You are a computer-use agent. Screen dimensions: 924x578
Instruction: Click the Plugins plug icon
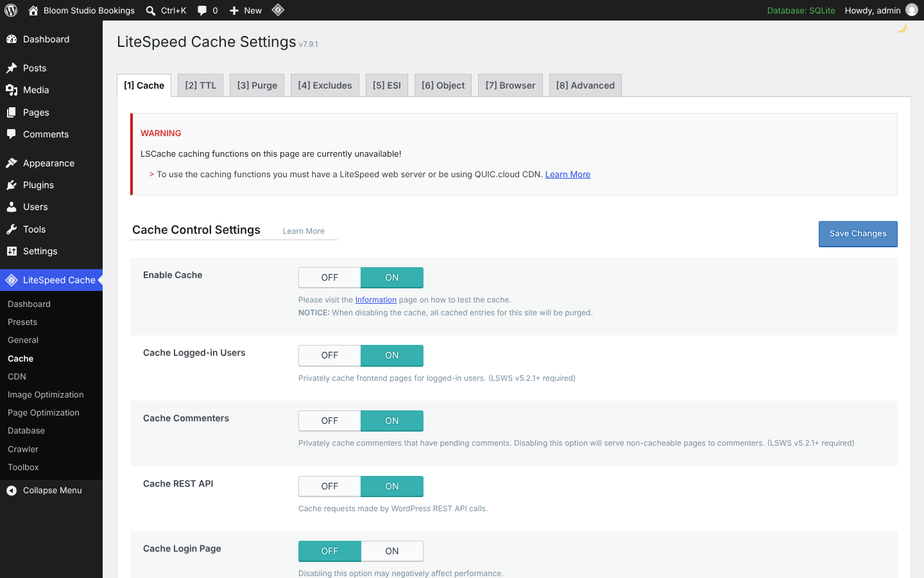(x=12, y=185)
